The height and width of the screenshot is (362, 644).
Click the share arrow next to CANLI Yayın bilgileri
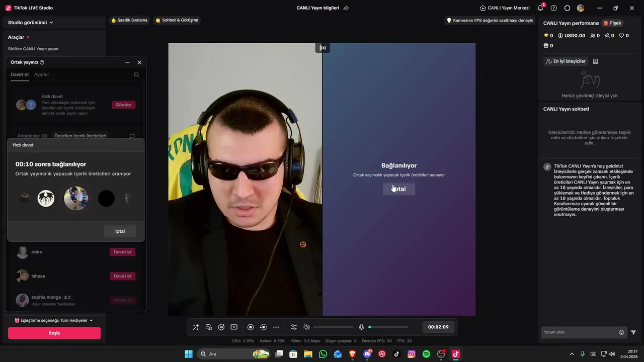(346, 8)
